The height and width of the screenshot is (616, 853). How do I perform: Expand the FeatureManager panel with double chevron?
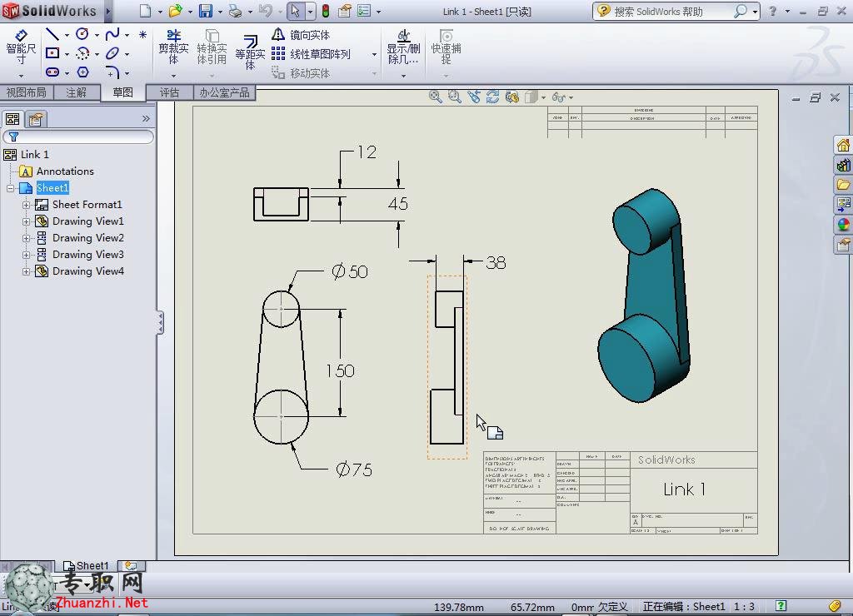[146, 118]
